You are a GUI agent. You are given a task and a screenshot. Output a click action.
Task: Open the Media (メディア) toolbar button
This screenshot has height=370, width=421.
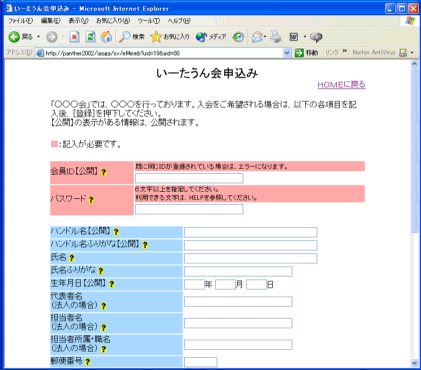211,37
